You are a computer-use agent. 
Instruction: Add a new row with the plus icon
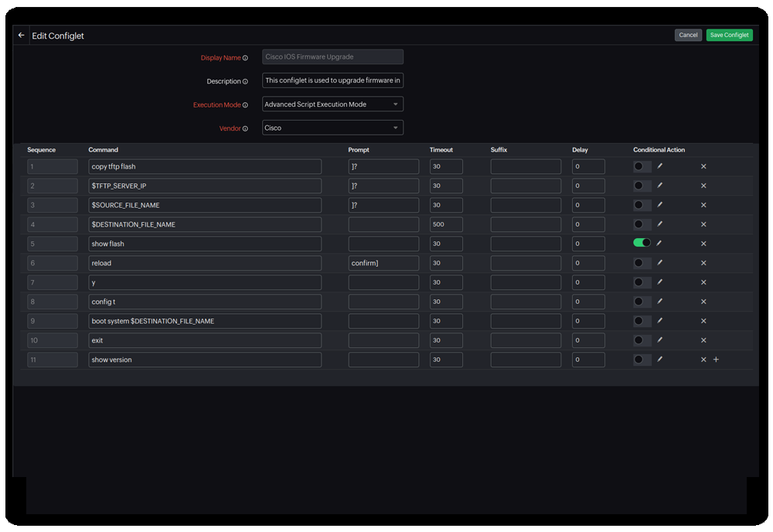click(x=716, y=360)
